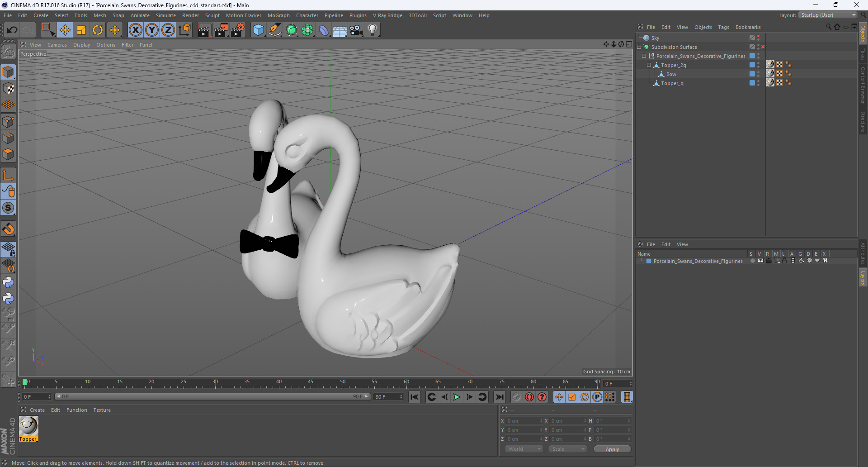Viewport: 868px width, 467px height.
Task: Add a Light object
Action: 373,30
